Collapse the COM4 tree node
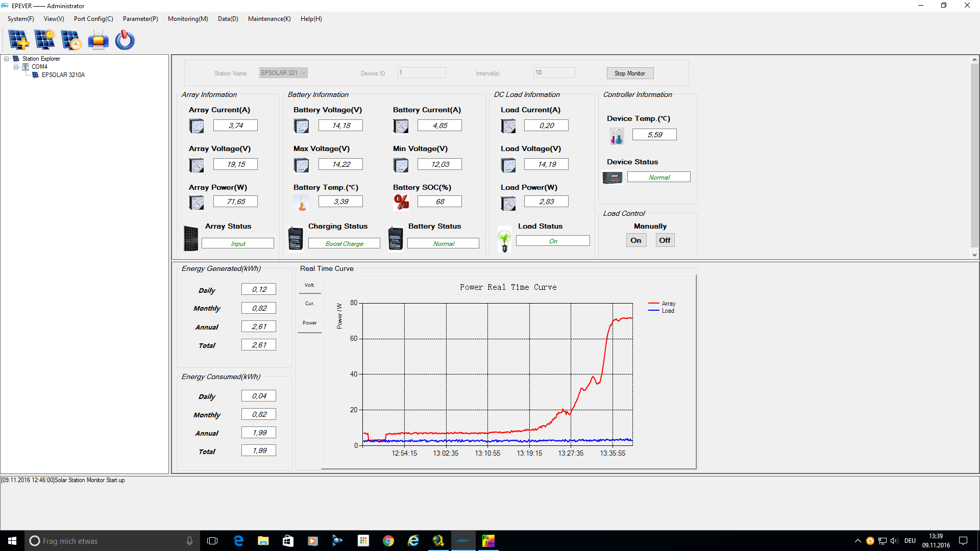This screenshot has height=551, width=980. point(16,67)
